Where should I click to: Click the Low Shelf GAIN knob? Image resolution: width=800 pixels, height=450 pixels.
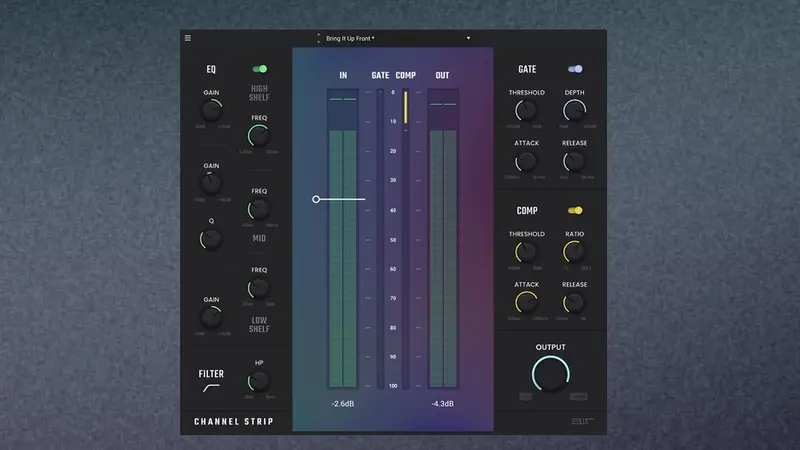tap(211, 317)
